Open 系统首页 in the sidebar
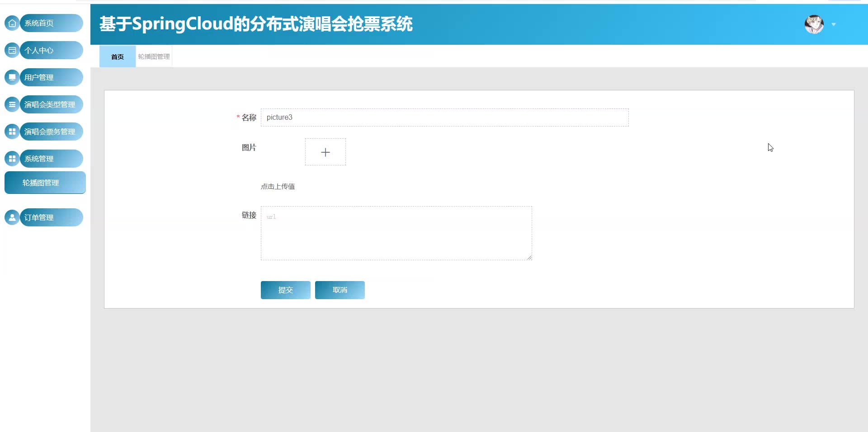The image size is (868, 432). coord(51,23)
